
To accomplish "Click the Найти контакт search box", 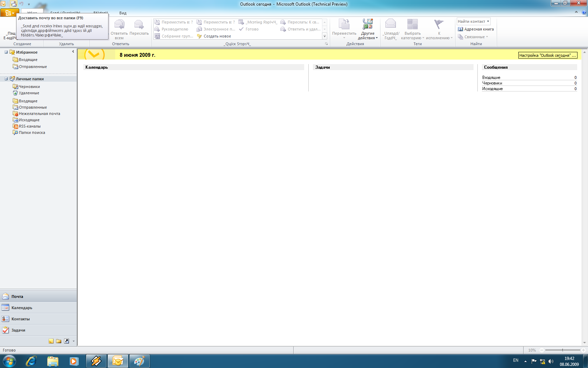I will coord(474,21).
